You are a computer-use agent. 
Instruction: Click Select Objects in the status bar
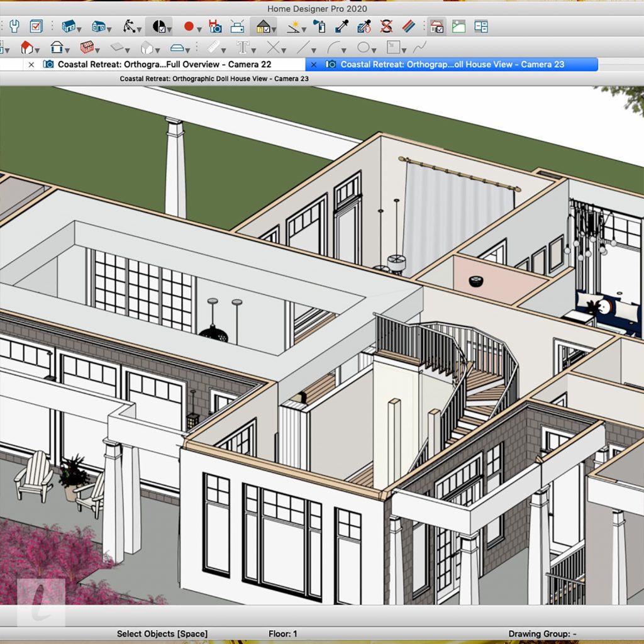[x=162, y=634]
